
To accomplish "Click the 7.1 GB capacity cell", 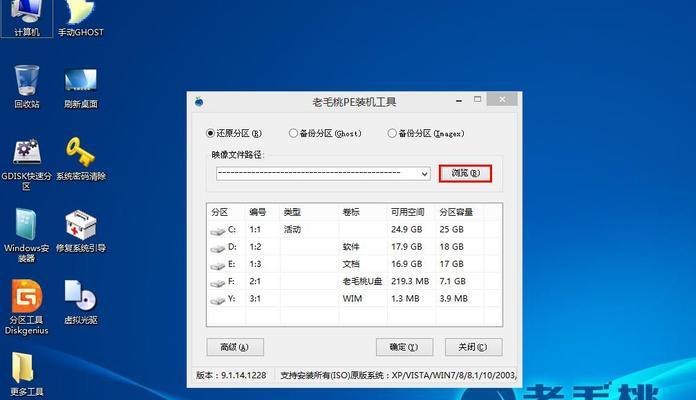I will [x=453, y=281].
